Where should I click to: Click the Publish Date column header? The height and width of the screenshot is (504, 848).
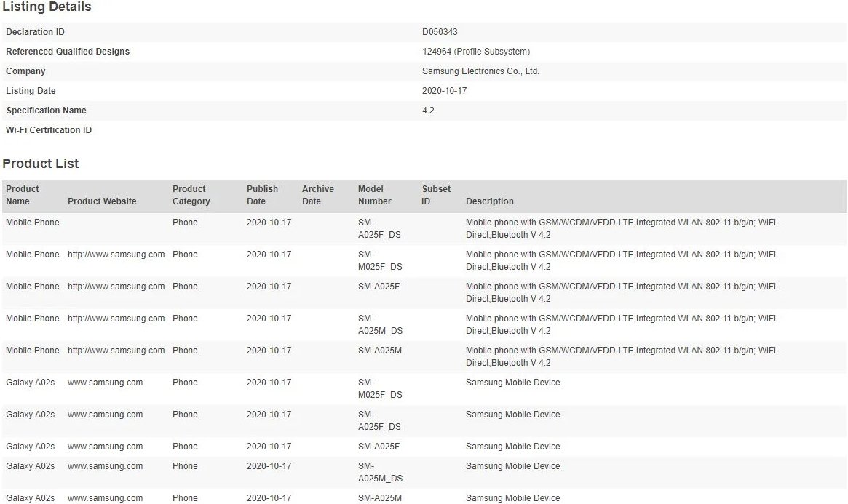262,195
